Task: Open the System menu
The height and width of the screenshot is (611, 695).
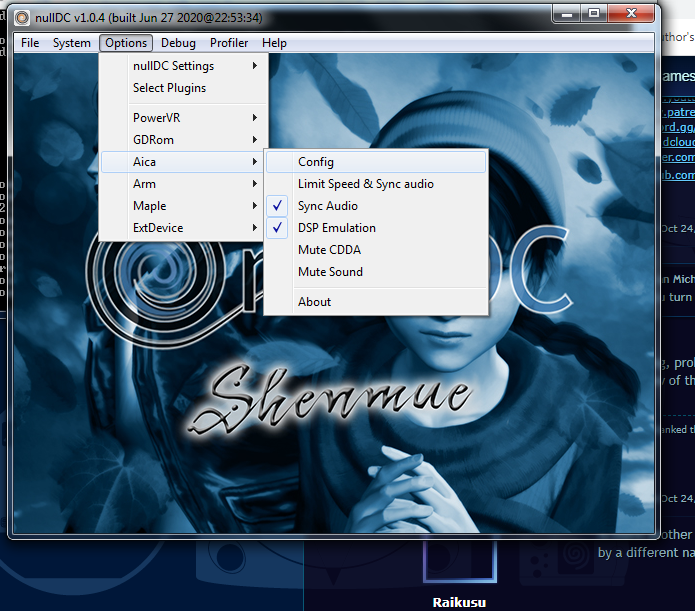Action: click(x=71, y=43)
